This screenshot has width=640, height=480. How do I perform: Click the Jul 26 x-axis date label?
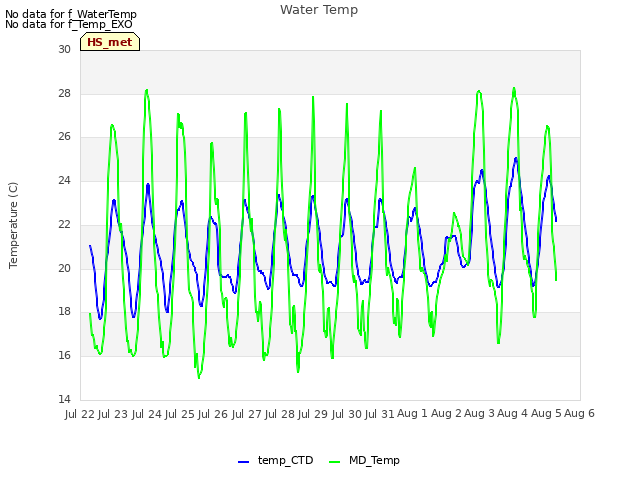tap(213, 414)
